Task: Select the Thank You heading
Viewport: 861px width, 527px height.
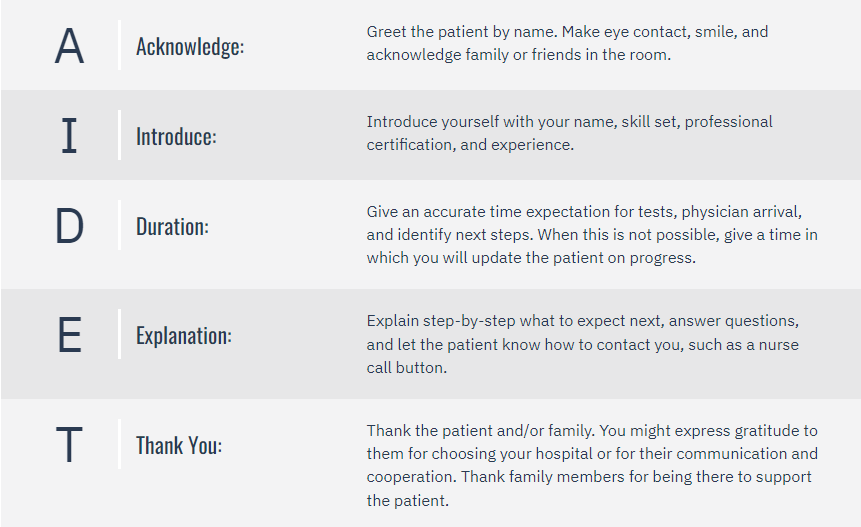Action: coord(179,445)
